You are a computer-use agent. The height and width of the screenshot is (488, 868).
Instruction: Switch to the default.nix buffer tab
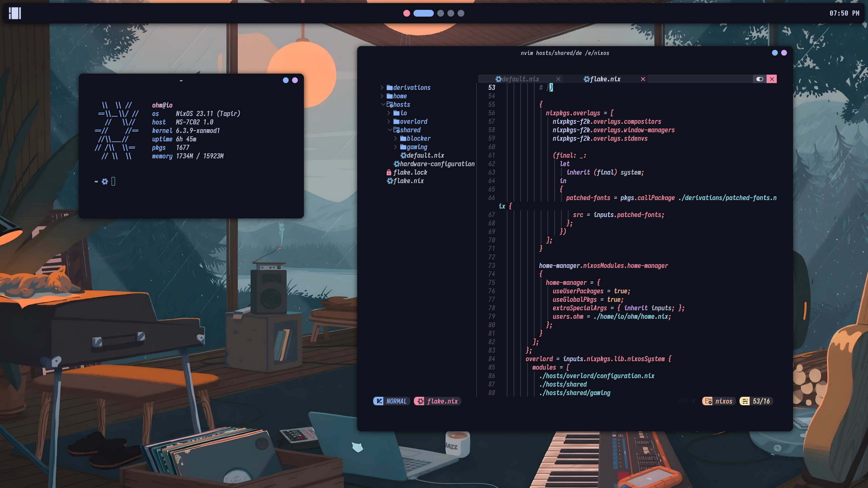coord(520,79)
